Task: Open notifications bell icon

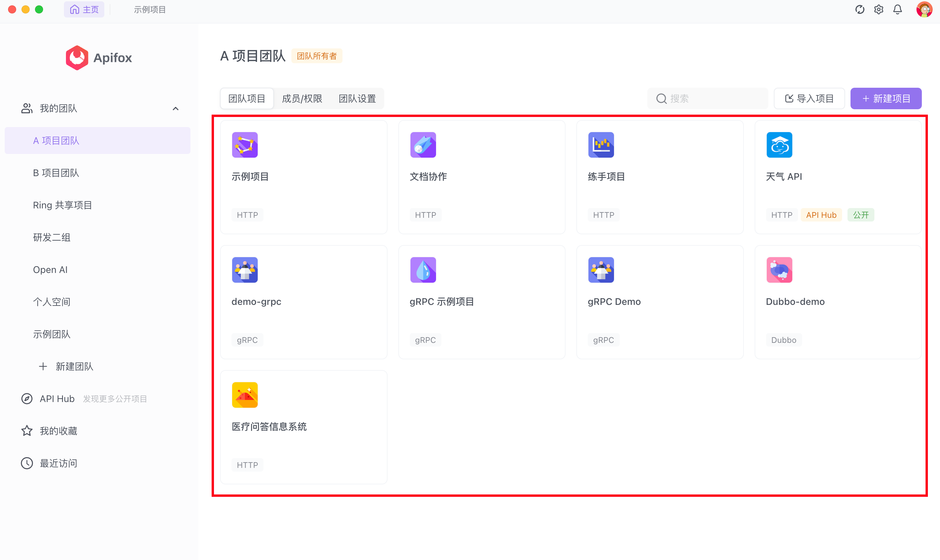Action: pos(897,9)
